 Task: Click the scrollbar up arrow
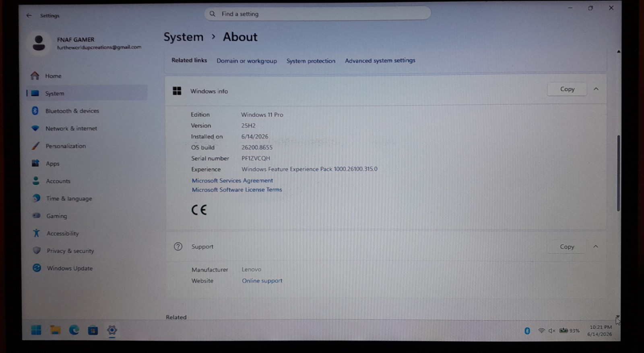point(619,52)
